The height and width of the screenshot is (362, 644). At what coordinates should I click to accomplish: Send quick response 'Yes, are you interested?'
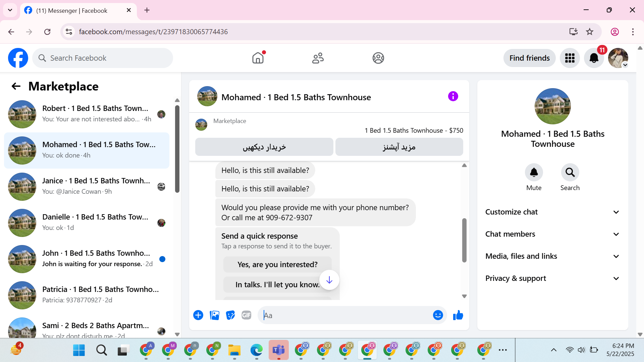277,264
